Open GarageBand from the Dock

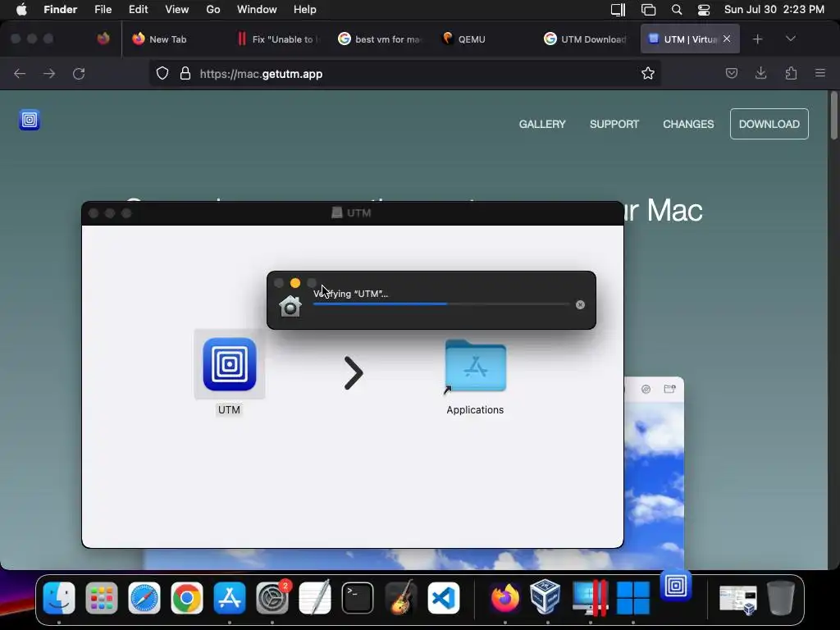pyautogui.click(x=400, y=598)
